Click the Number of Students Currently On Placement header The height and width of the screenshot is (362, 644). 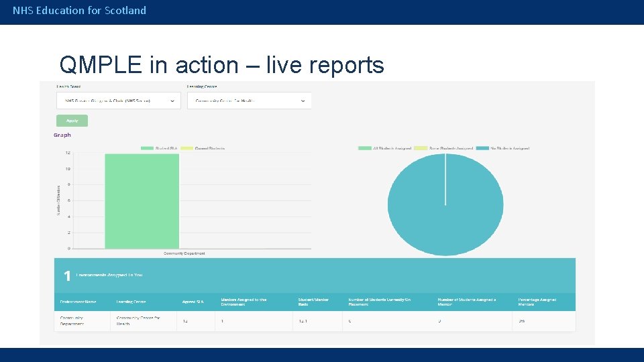pos(380,302)
